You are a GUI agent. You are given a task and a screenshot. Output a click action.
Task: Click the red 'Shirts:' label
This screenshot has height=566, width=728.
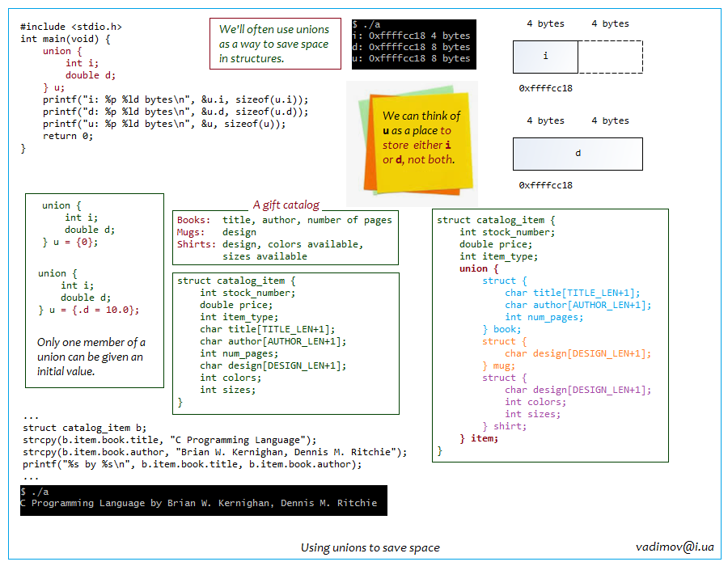[x=197, y=244]
